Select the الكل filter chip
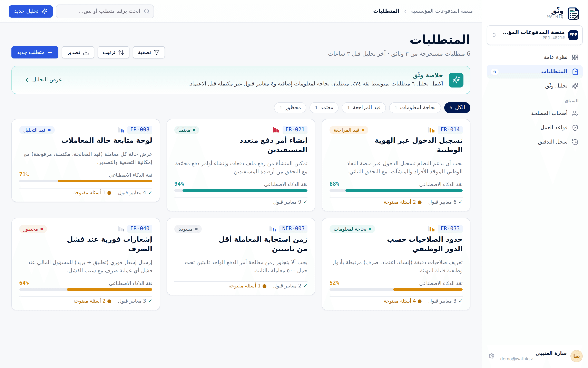Image resolution: width=588 pixels, height=368 pixels. pos(457,108)
